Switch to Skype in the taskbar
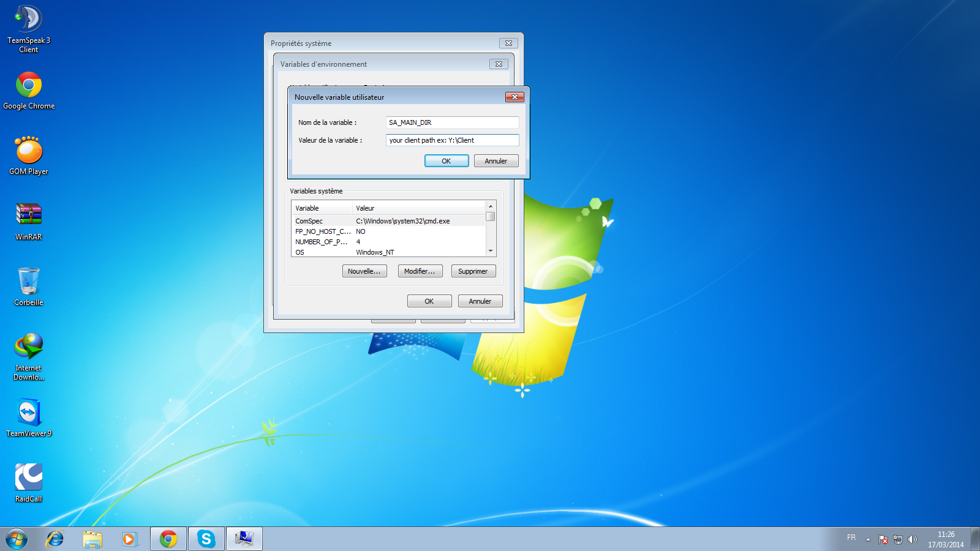The width and height of the screenshot is (980, 551). coord(206,539)
